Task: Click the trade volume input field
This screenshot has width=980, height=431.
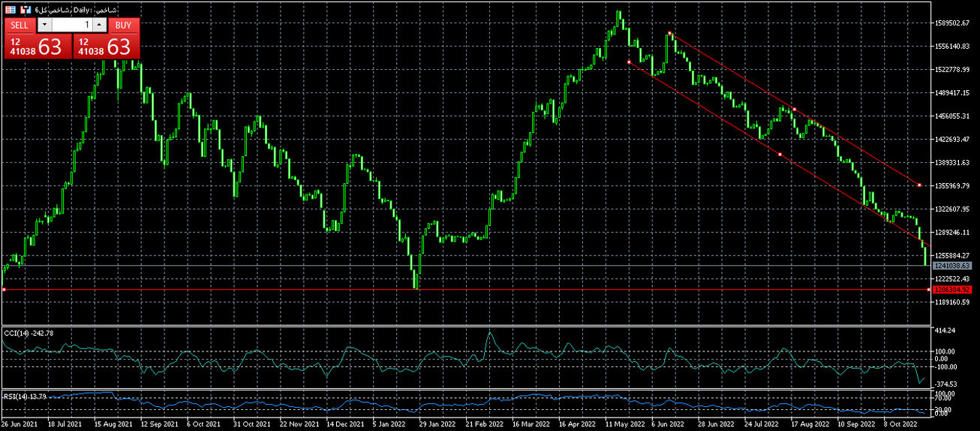Action: point(72,25)
